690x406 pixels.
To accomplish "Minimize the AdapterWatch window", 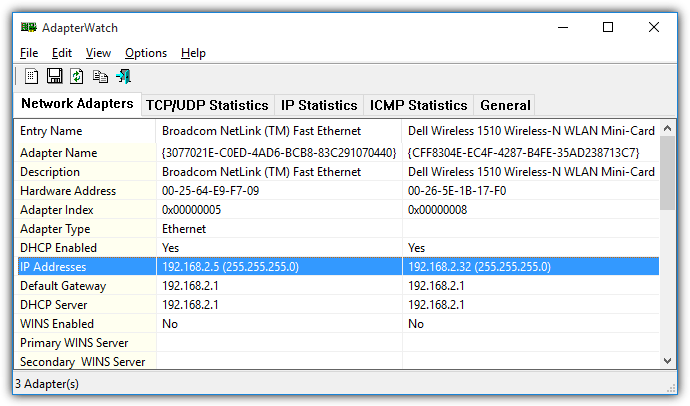I will [563, 27].
